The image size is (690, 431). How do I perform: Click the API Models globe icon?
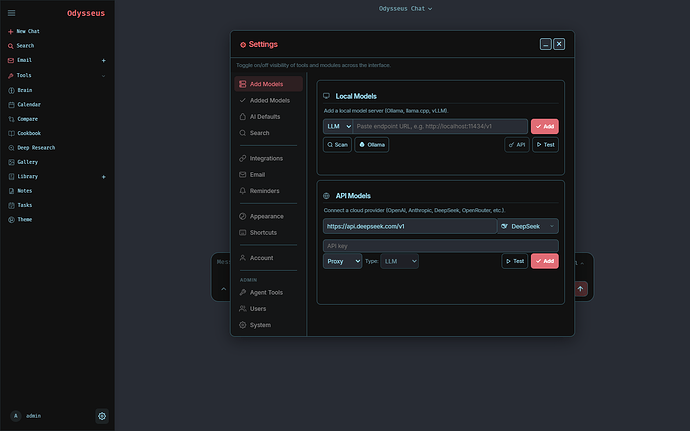pyautogui.click(x=327, y=196)
